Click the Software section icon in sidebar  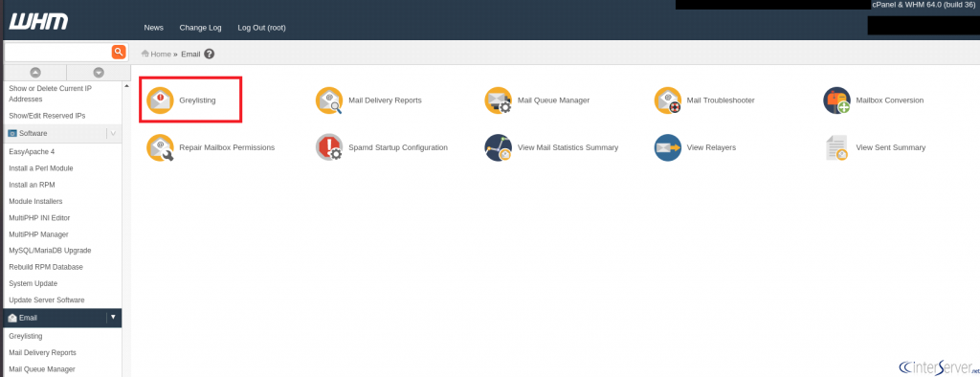12,133
